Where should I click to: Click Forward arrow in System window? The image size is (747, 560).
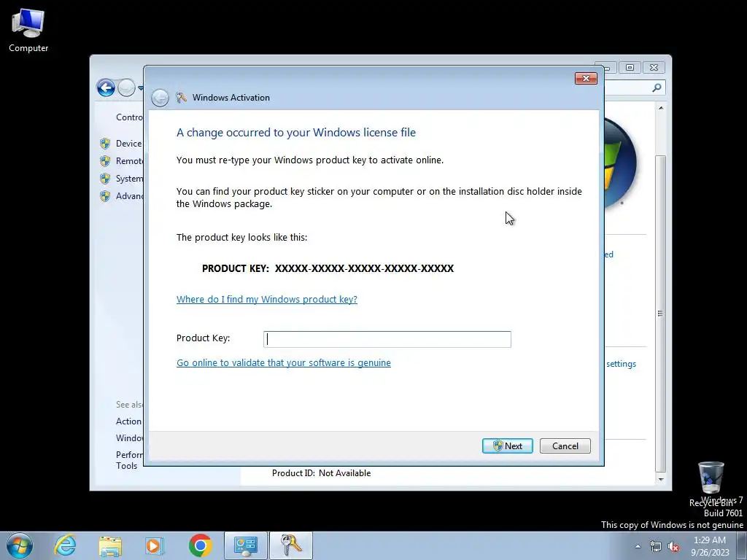(126, 87)
